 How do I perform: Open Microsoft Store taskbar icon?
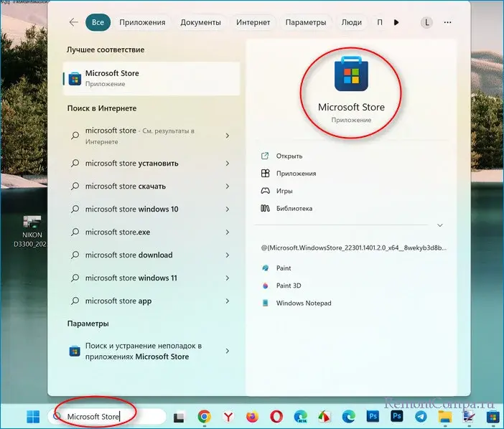tap(493, 417)
